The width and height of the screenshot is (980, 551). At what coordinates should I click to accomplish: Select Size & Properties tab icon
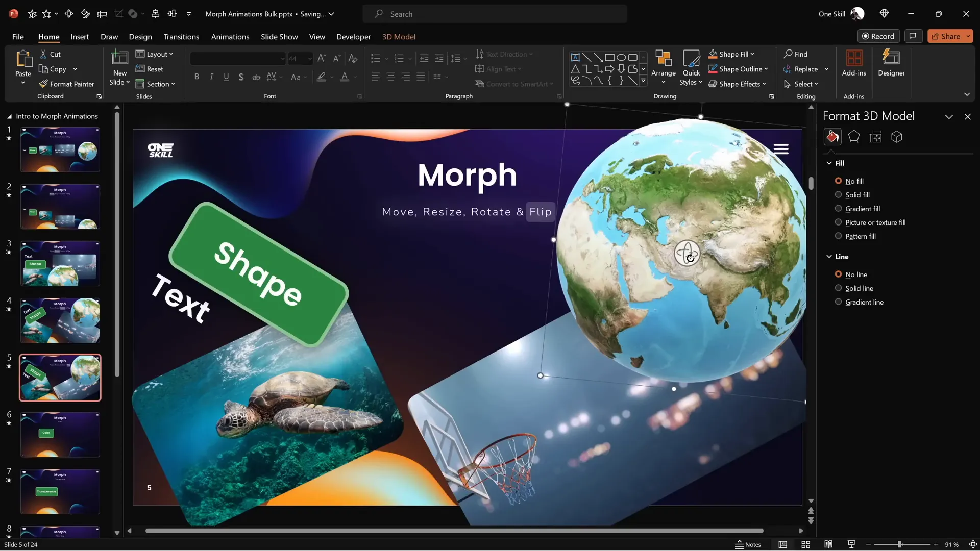click(875, 137)
